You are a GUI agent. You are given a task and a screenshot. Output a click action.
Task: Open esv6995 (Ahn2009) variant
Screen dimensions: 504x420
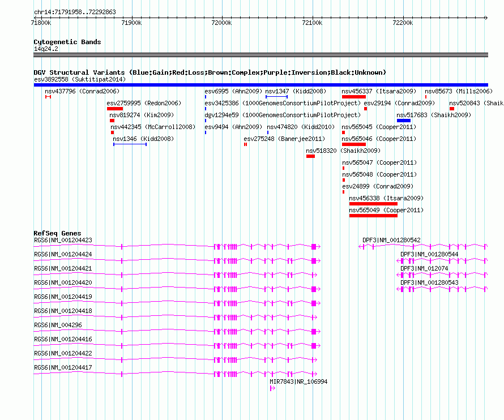click(233, 91)
